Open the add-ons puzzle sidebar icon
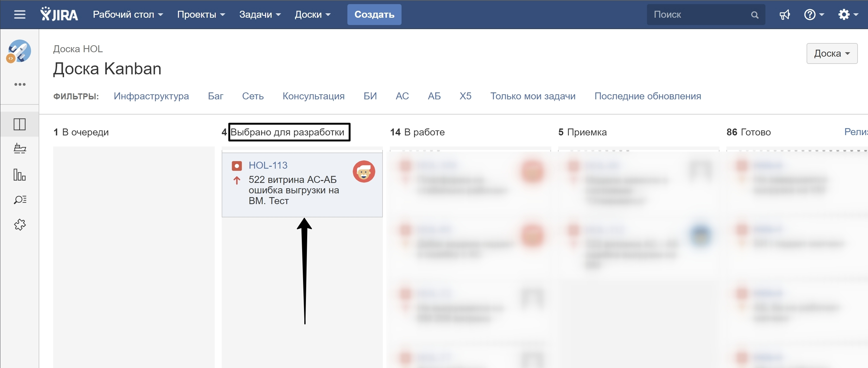The image size is (868, 368). point(20,225)
